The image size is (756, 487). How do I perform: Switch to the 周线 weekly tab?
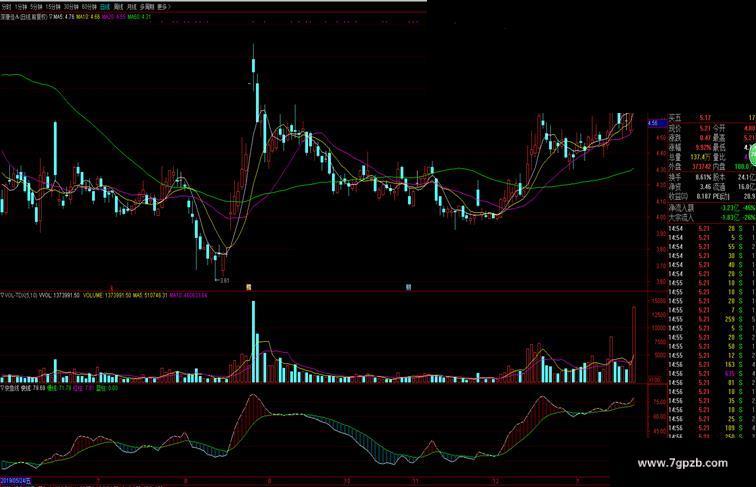coord(119,7)
